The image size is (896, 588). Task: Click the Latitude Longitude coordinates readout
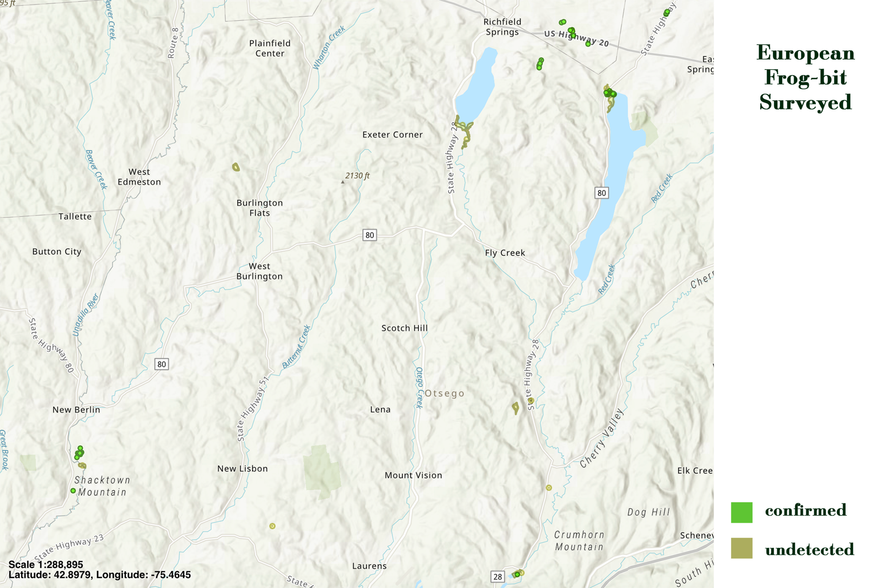click(x=99, y=574)
